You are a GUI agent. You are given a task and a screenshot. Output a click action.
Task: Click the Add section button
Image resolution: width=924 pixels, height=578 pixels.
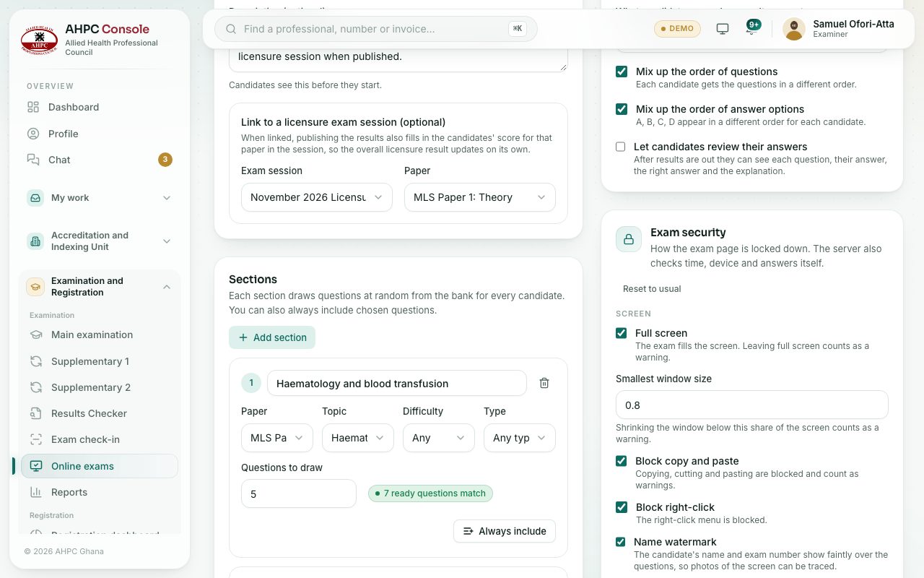point(272,337)
